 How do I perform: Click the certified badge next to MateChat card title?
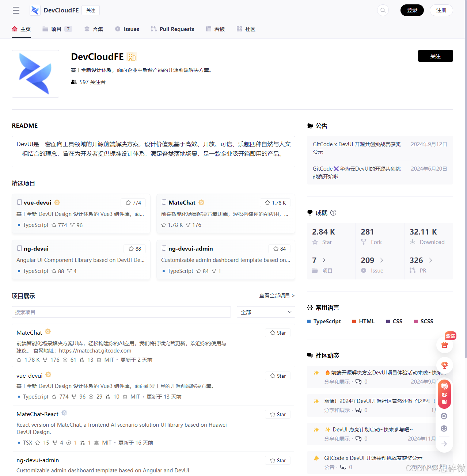[x=201, y=202]
